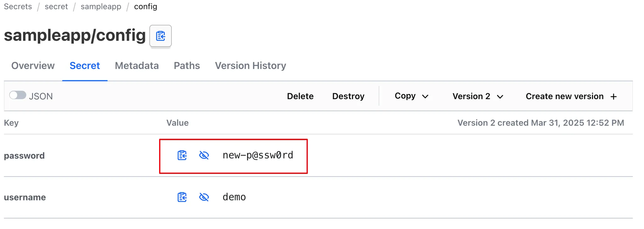
Task: Copy the username value to clipboard
Action: tap(182, 197)
